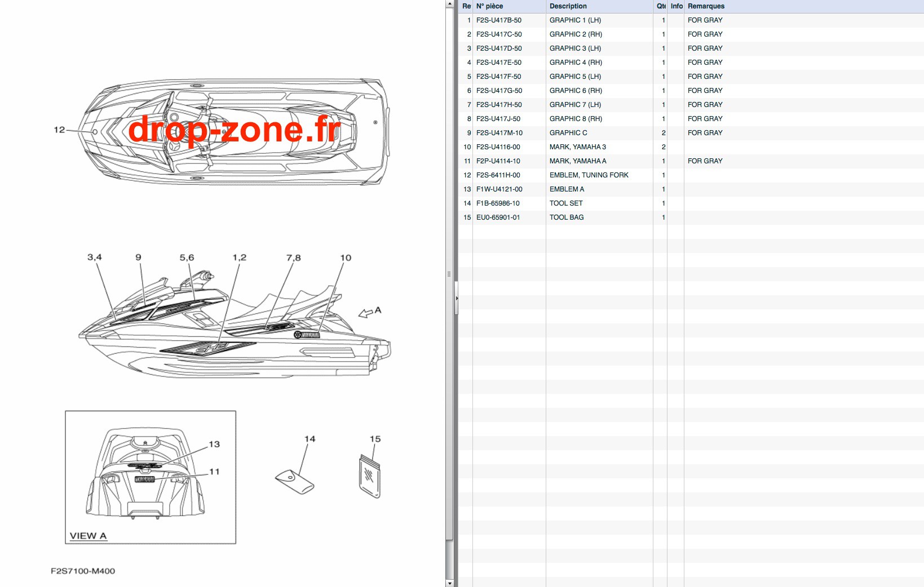The width and height of the screenshot is (924, 587).
Task: Select the TOOL SET row
Action: click(x=691, y=203)
